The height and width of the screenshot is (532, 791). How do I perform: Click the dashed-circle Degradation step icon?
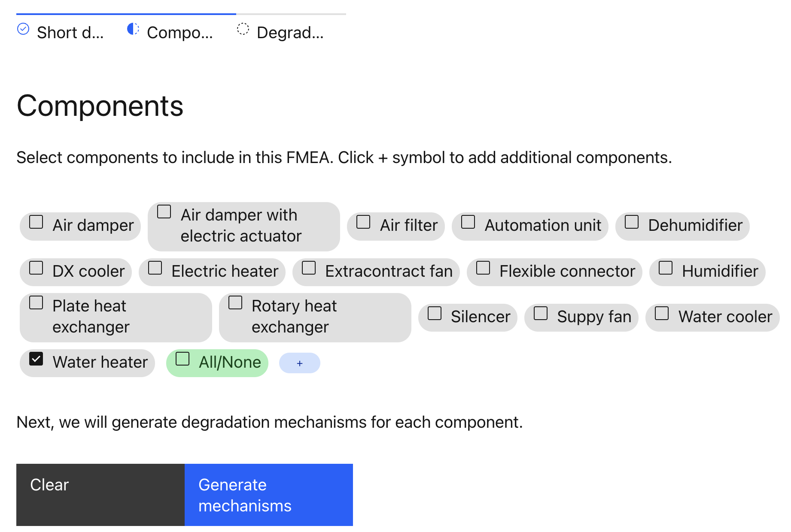[243, 29]
